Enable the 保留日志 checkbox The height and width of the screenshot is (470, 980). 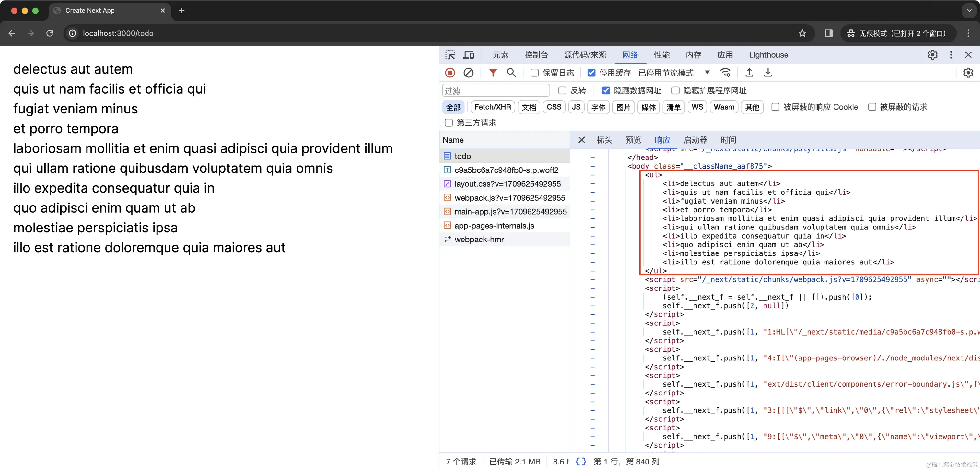534,73
